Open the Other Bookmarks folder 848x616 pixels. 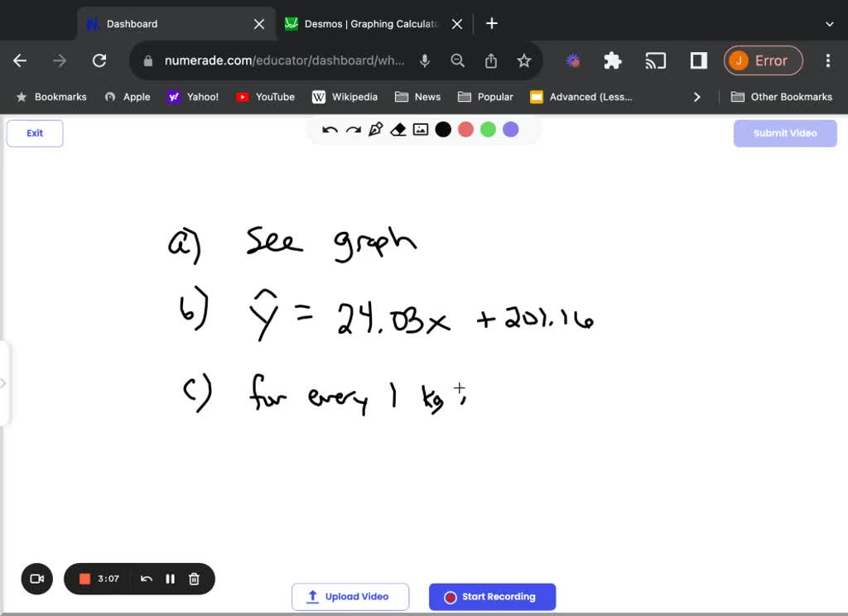(782, 97)
